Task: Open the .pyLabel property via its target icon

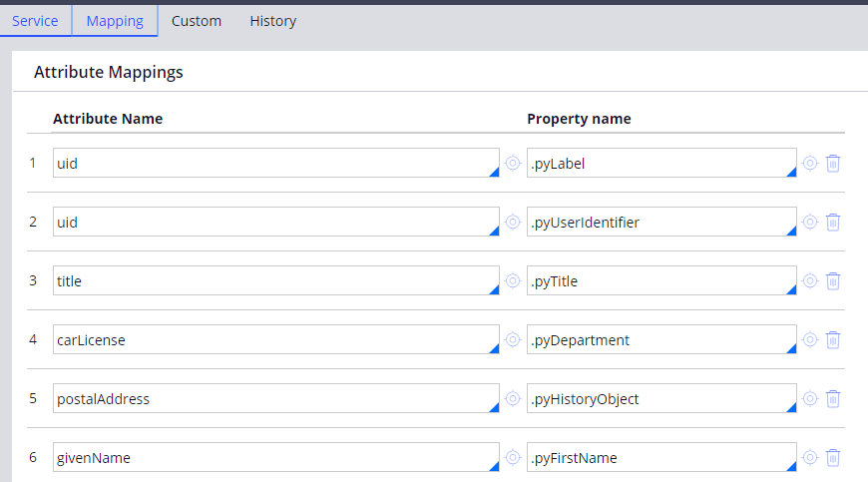Action: click(x=810, y=163)
